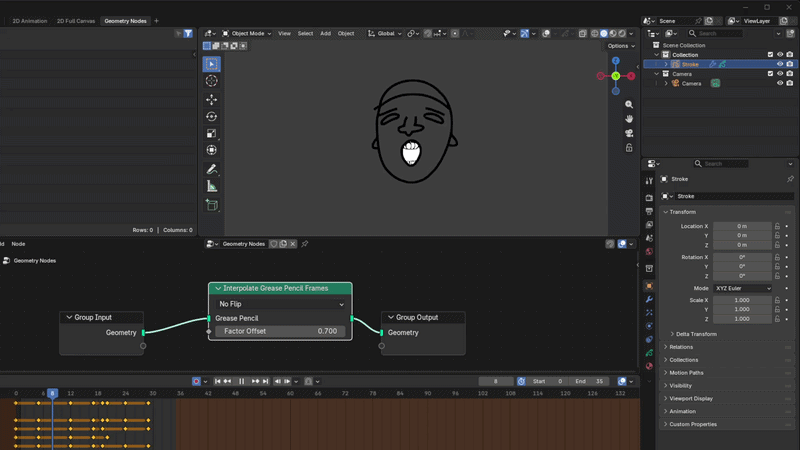Open the viewport Add menu
This screenshot has width=800, height=450.
click(x=326, y=34)
